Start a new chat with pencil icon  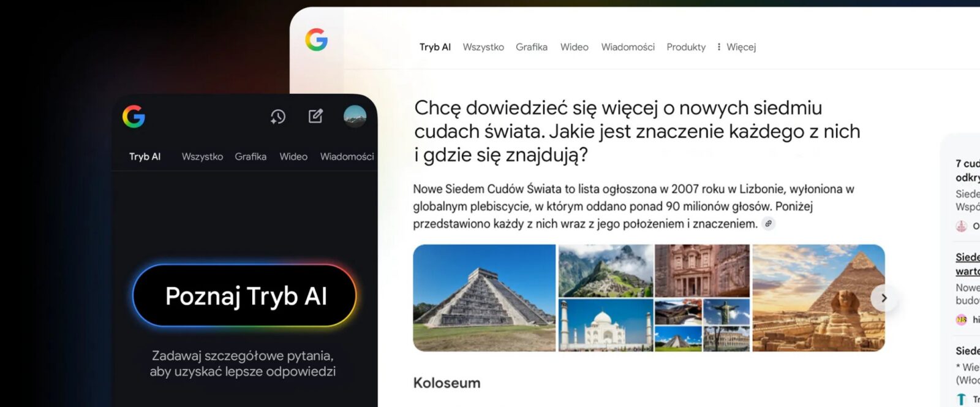(x=315, y=116)
